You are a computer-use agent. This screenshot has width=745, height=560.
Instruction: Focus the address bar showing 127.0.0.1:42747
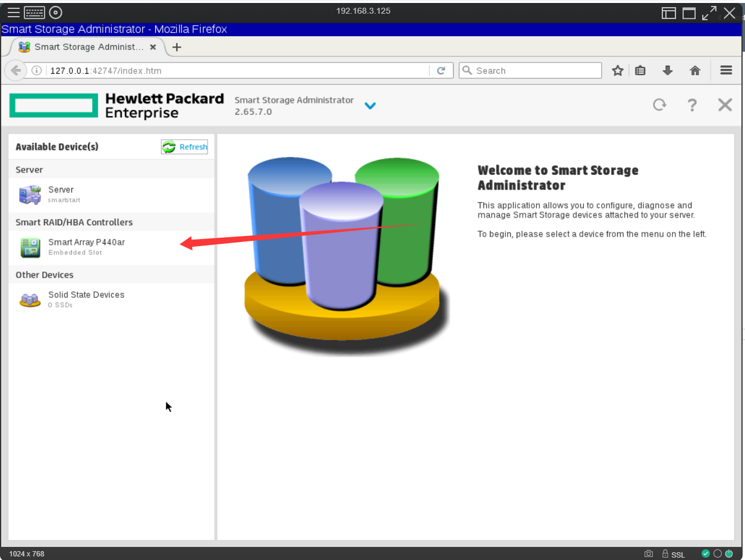click(238, 71)
